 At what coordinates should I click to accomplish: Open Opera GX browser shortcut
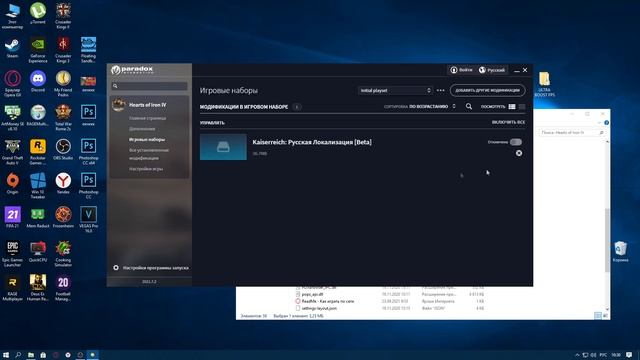[12, 84]
